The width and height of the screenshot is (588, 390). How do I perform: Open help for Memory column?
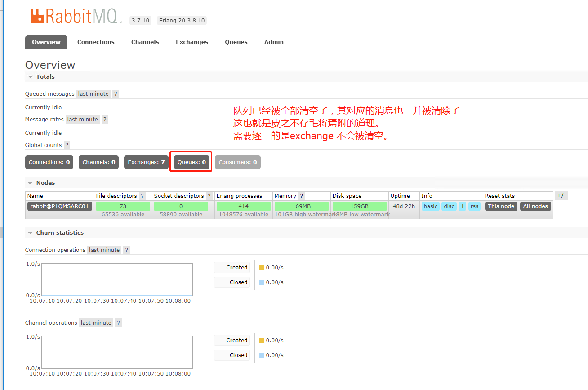(300, 196)
